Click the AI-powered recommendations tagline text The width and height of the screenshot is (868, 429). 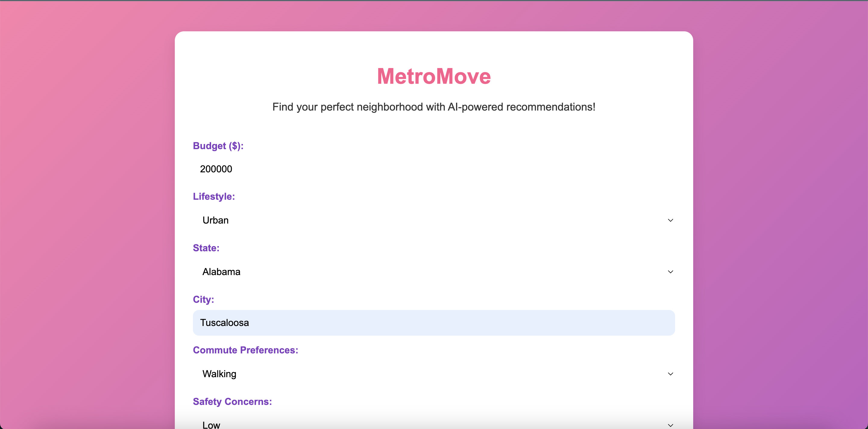(434, 107)
